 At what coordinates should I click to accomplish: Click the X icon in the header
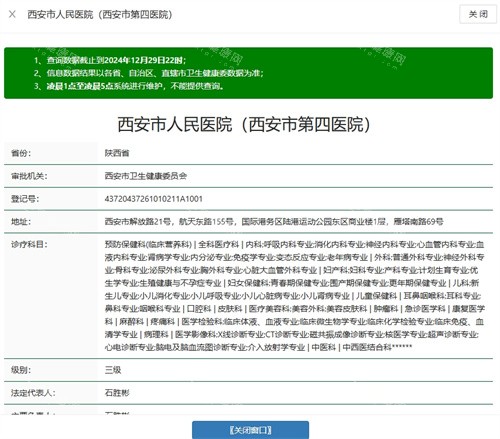(12, 14)
